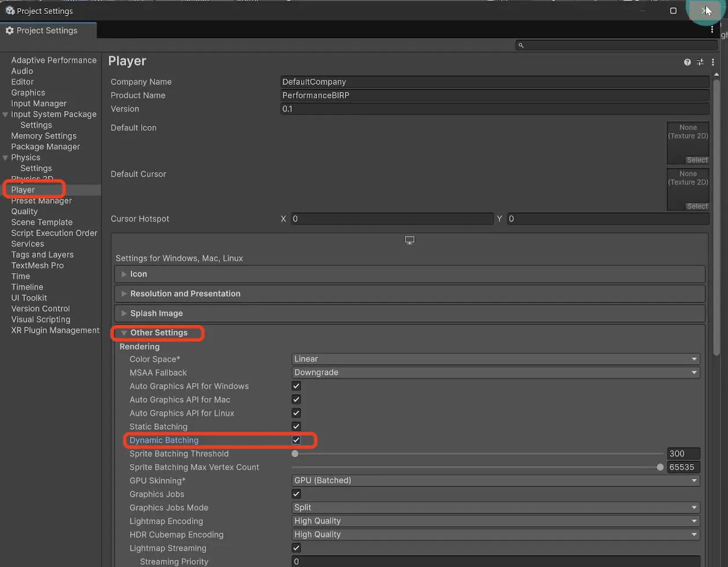Image resolution: width=728 pixels, height=567 pixels.
Task: Select Graphics in the settings list
Action: coord(28,93)
